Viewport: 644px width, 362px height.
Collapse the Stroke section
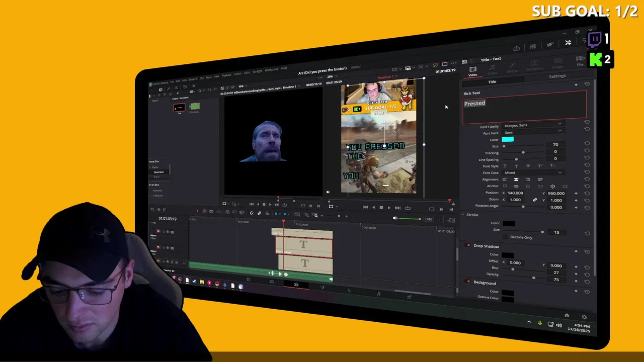(463, 215)
